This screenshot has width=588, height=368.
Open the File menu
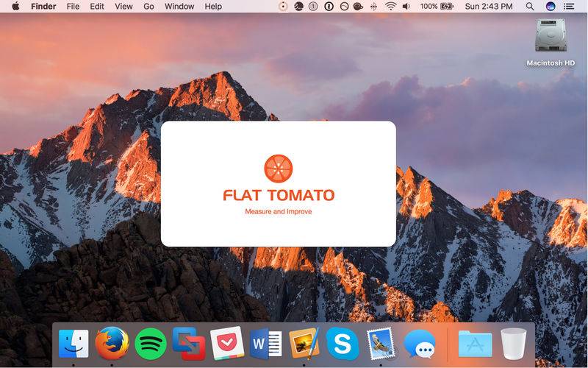tap(73, 7)
